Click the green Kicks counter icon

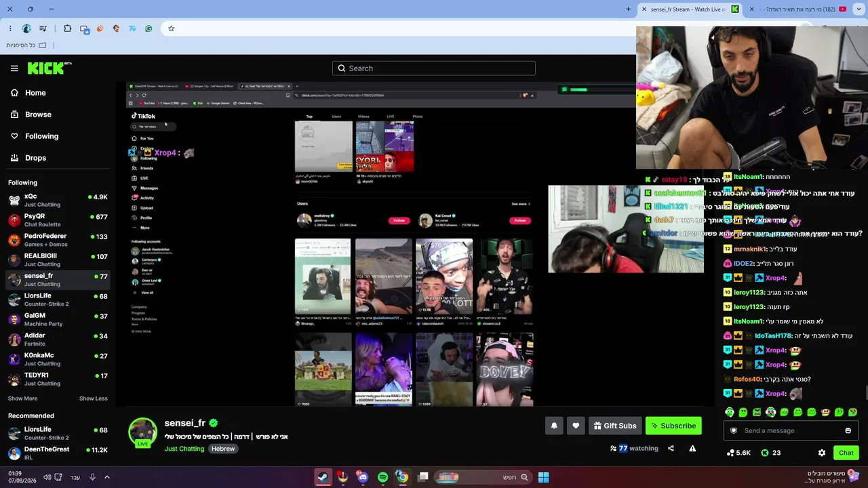coord(765,453)
